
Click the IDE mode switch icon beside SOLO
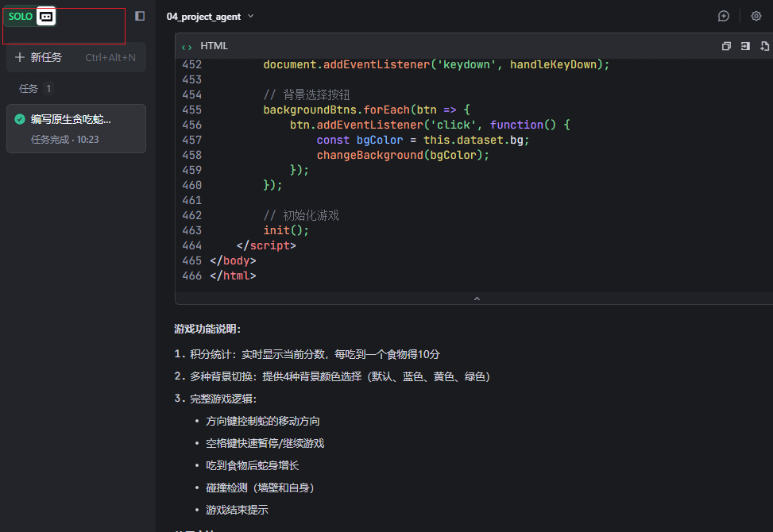tap(46, 16)
